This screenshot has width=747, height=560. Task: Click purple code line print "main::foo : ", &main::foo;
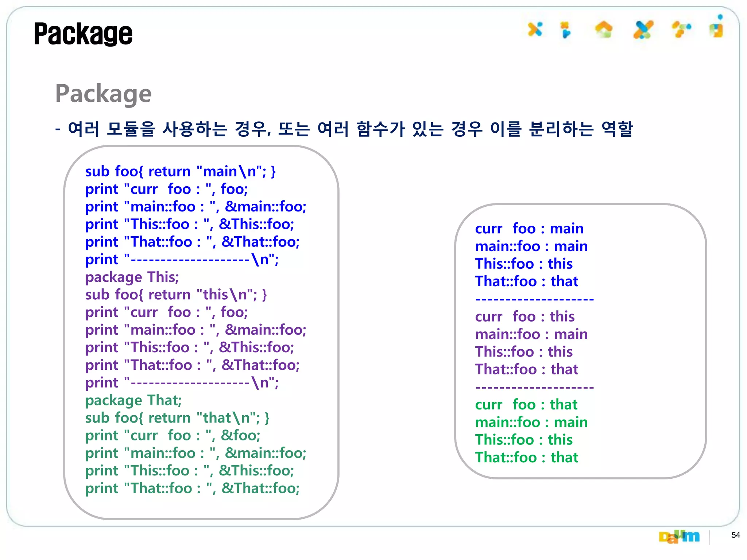tap(196, 330)
